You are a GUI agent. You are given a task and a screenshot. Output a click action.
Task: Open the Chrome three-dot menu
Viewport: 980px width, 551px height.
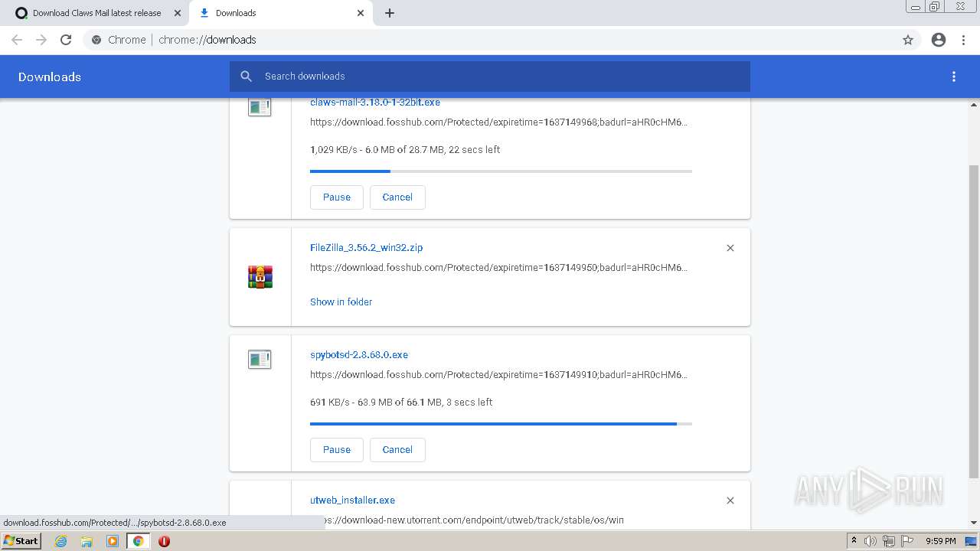964,40
